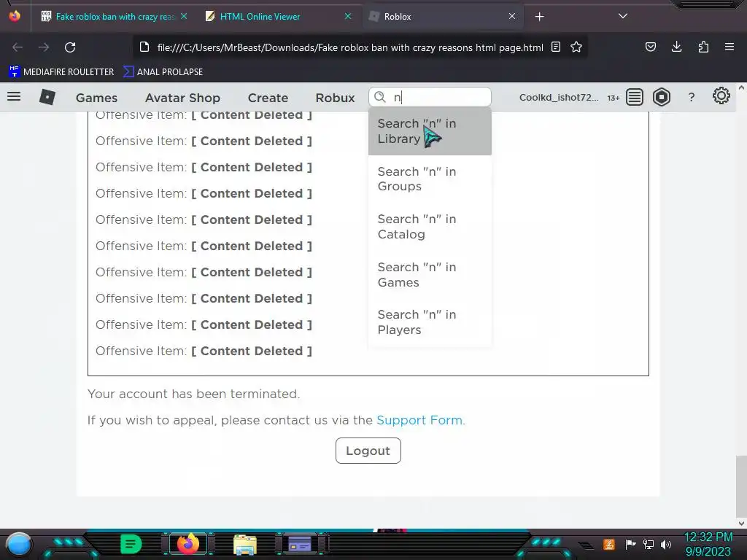The width and height of the screenshot is (747, 560).
Task: Click the Coolkd_ishot72 username
Action: (x=558, y=98)
